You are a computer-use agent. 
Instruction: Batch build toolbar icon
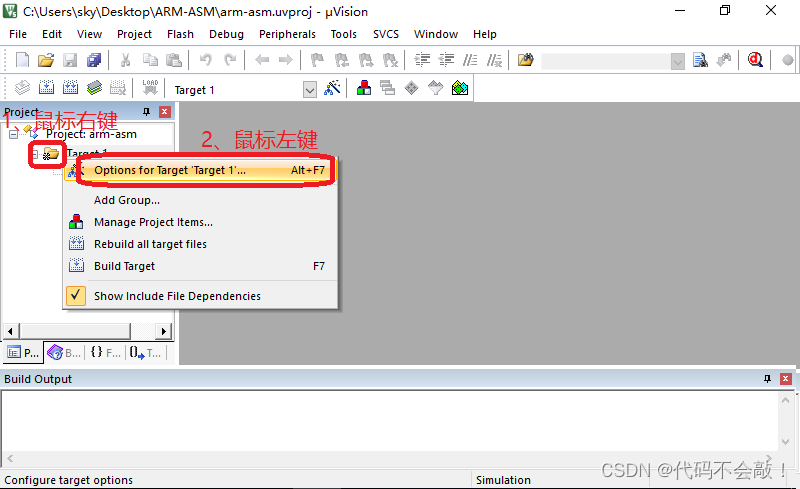[94, 88]
